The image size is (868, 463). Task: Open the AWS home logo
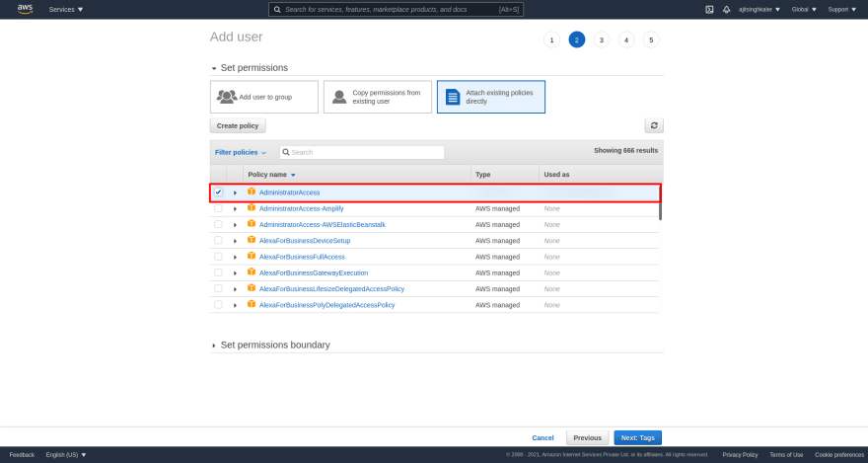[25, 9]
